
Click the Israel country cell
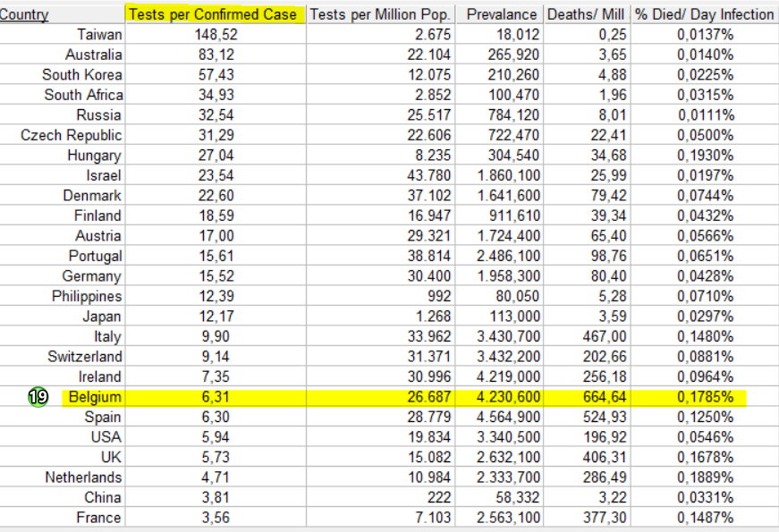[x=104, y=175]
